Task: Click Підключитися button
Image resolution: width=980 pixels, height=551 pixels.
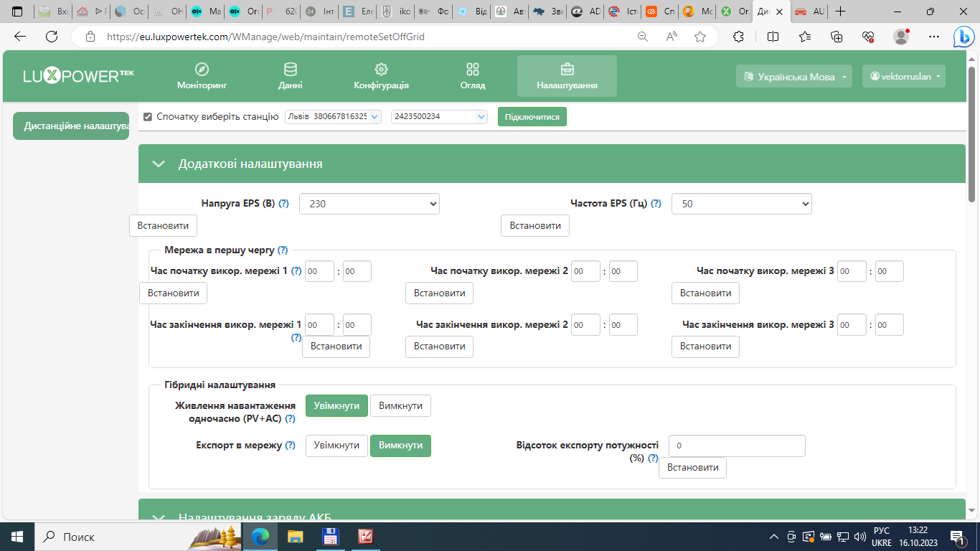Action: (x=532, y=116)
